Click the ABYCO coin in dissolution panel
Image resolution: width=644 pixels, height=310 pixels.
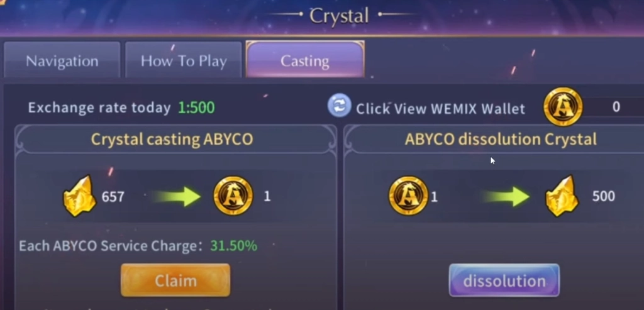[x=408, y=196]
